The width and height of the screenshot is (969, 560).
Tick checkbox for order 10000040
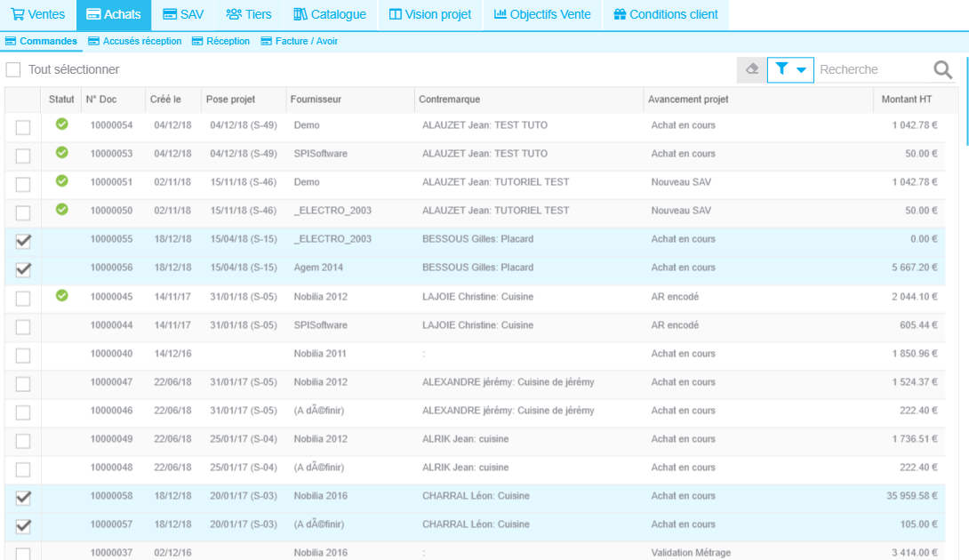tap(23, 356)
